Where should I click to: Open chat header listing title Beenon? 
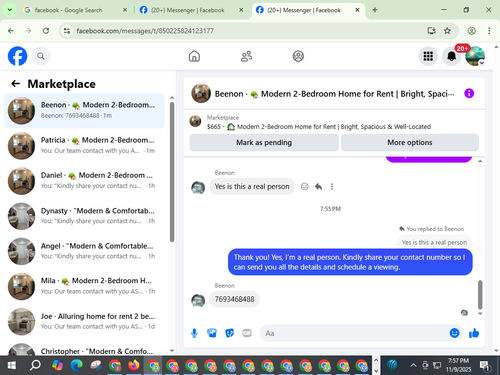(334, 94)
